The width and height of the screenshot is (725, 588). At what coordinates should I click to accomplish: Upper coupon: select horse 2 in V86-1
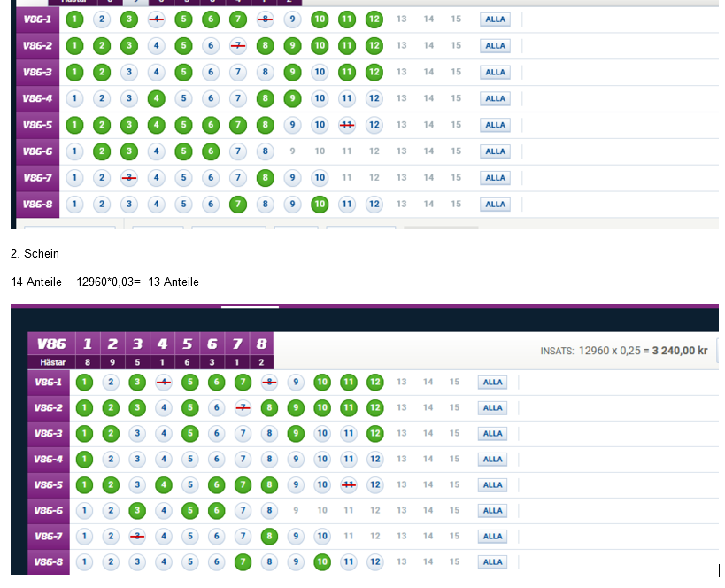(102, 19)
